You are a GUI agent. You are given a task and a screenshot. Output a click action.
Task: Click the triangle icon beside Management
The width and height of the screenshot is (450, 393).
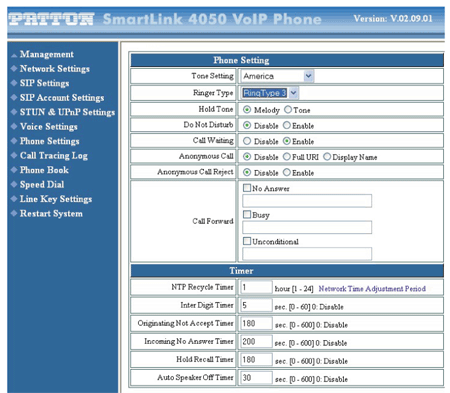point(14,55)
